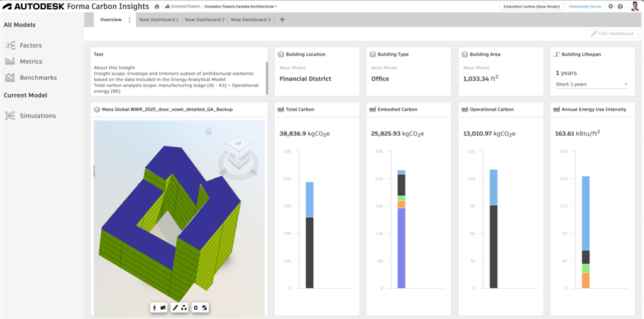The height and width of the screenshot is (319, 644).
Task: Click the 'About this Insight' text line
Action: click(114, 68)
